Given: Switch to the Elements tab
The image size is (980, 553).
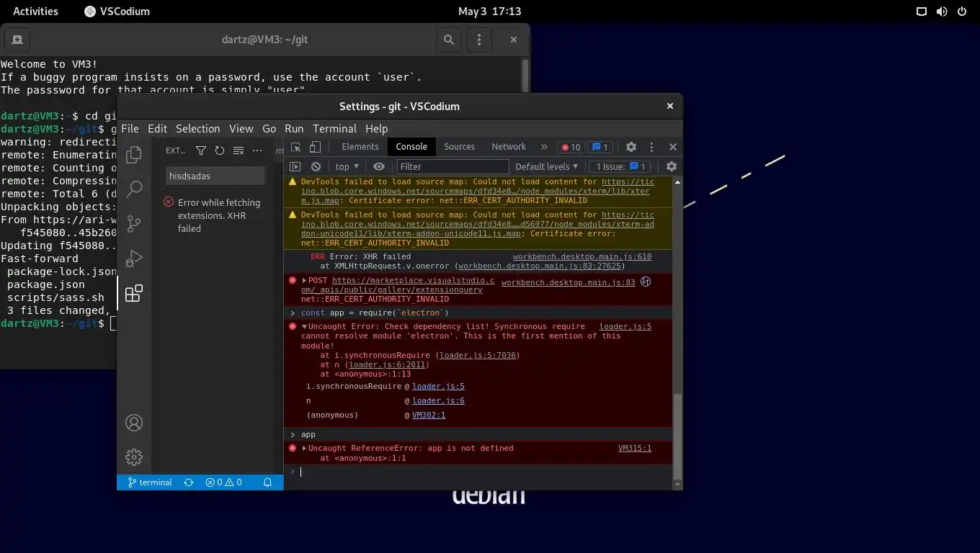Looking at the screenshot, I should (x=360, y=147).
